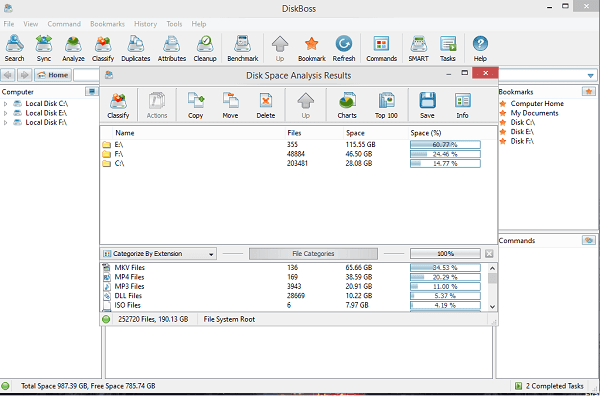Click Classify in the analysis results window

[x=118, y=105]
